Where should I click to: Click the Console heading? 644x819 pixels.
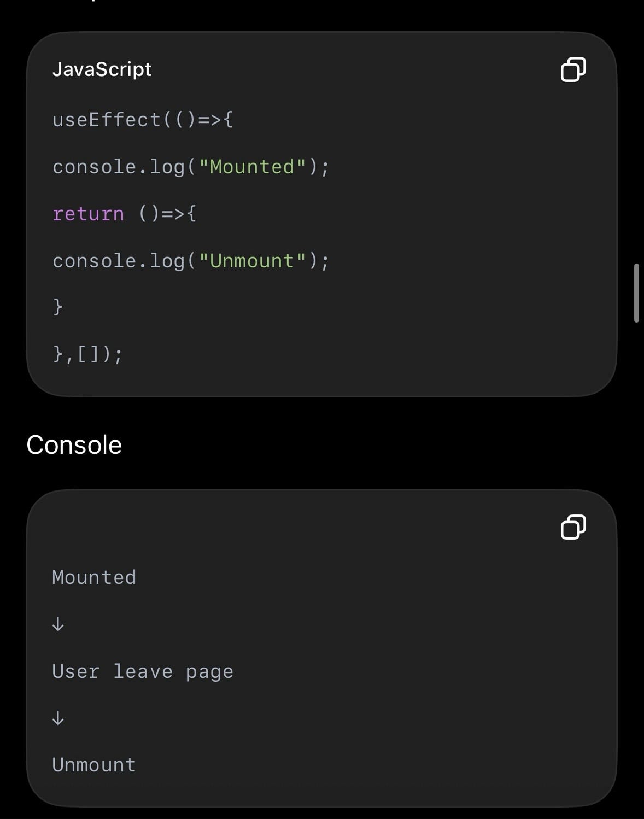point(74,444)
